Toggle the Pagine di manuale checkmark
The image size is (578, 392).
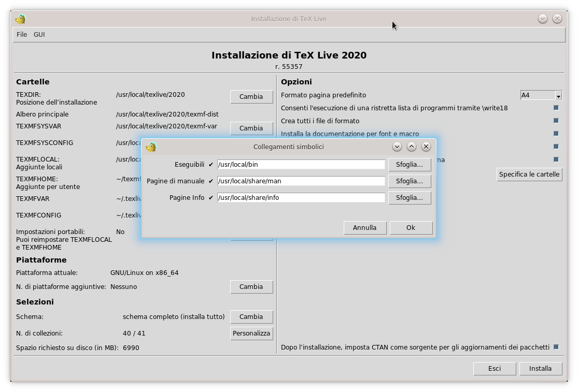211,181
